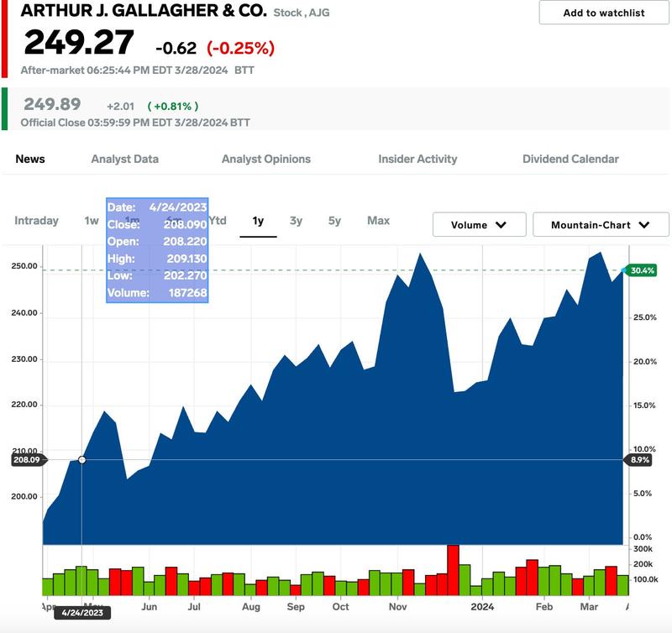672x633 pixels.
Task: Click the 220.00 price axis label
Action: (x=24, y=405)
